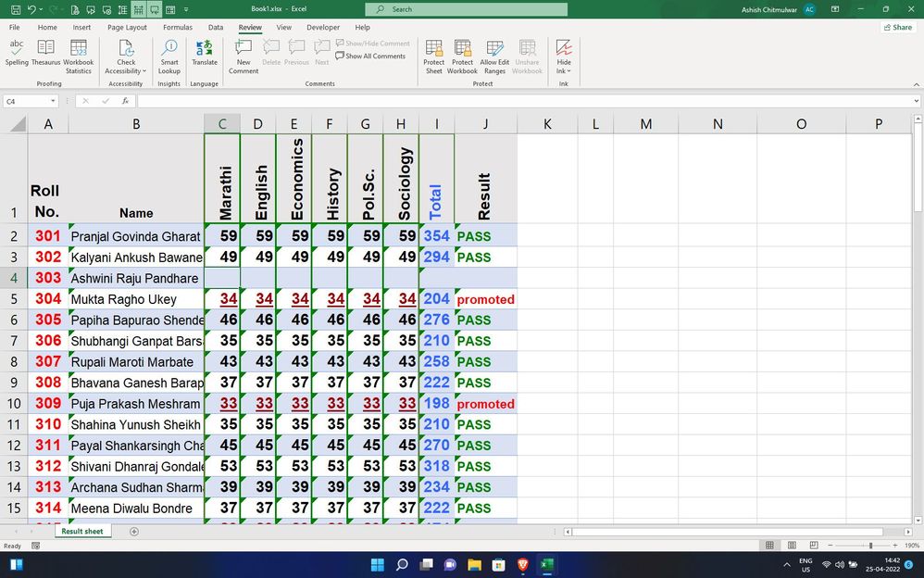Viewport: 924px width, 578px height.
Task: Click total cell showing 354
Action: (x=437, y=236)
